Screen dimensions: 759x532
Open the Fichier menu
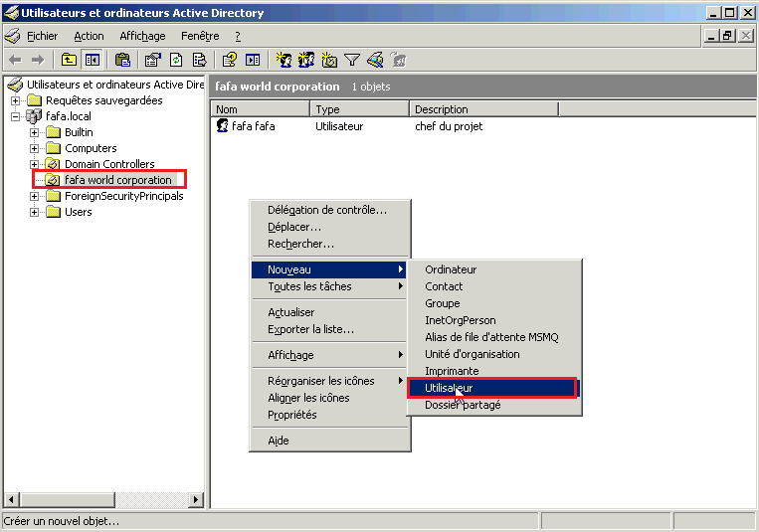(x=42, y=36)
